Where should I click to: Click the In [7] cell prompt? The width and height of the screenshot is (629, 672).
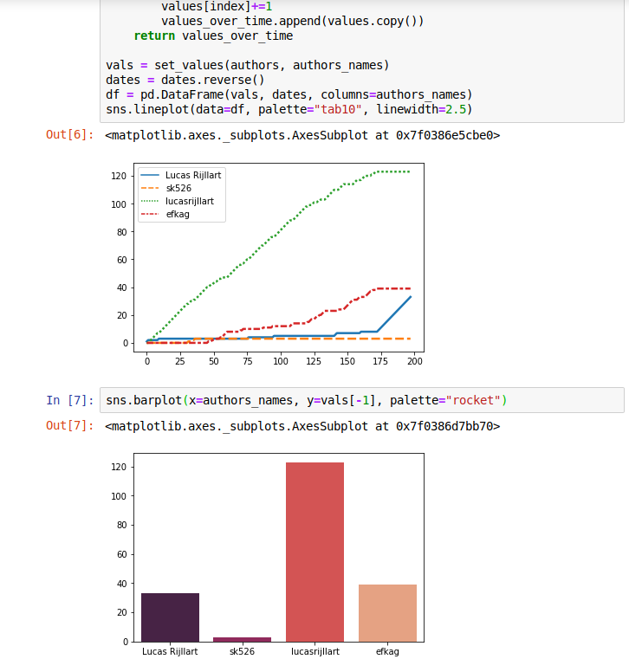pyautogui.click(x=70, y=400)
